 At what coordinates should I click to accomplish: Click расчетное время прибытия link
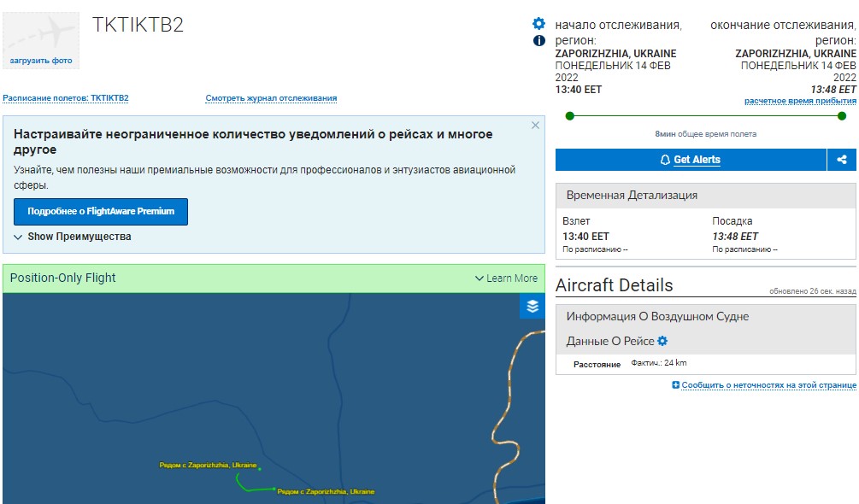(800, 101)
